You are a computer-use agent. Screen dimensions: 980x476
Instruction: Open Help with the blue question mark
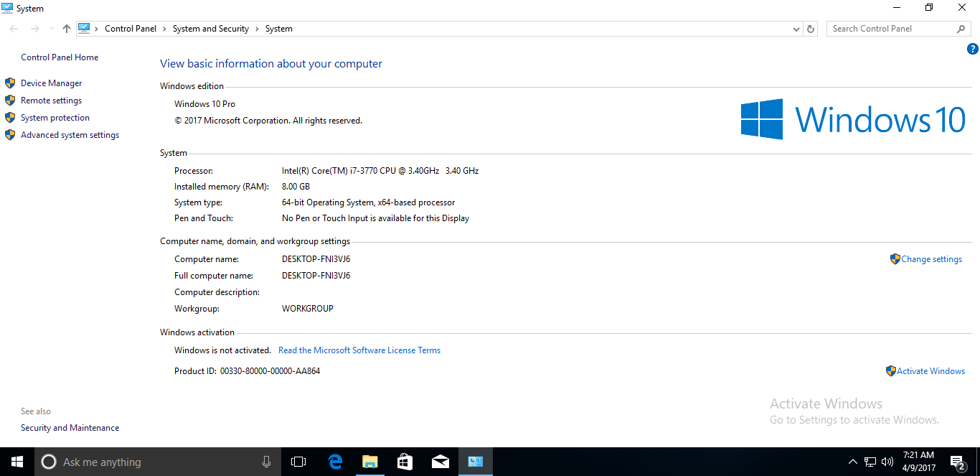(973, 50)
